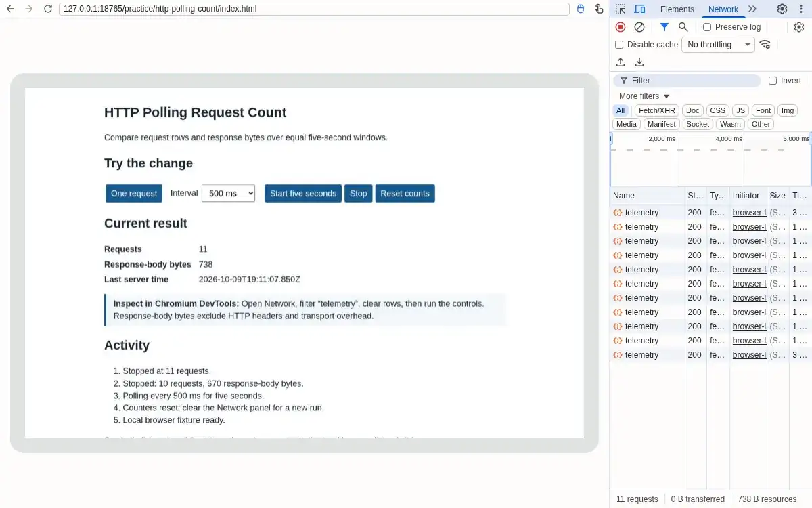The height and width of the screenshot is (508, 812).
Task: Open the No throttling dropdown
Action: [718, 45]
